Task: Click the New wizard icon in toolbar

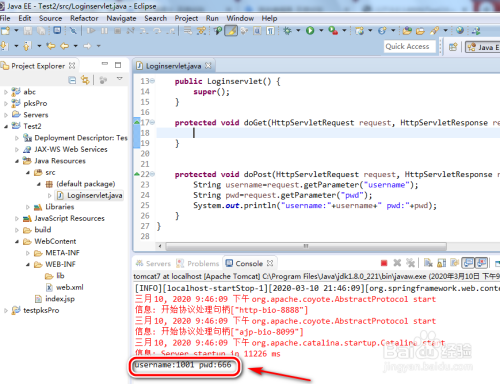Action: [5, 31]
